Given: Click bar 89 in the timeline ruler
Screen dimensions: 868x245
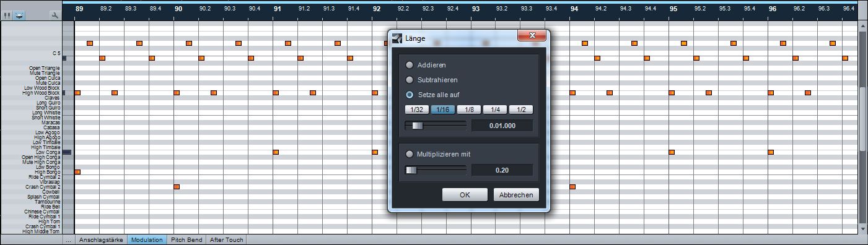Looking at the screenshot, I should point(79,9).
